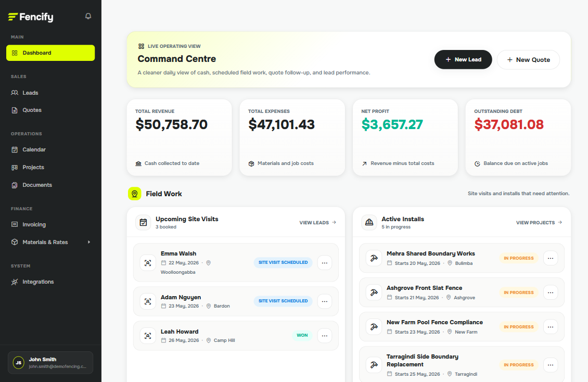588x382 pixels.
Task: Click the Materials & Rates box icon
Action: 15,242
